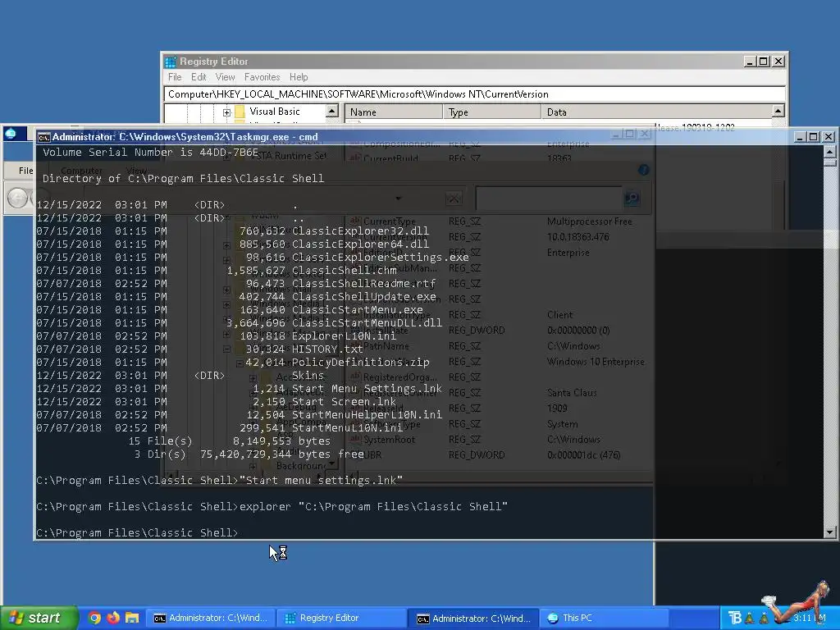Click ClassicShellUpdate.exe in the cmd listing
Image resolution: width=840 pixels, height=630 pixels.
click(x=363, y=296)
